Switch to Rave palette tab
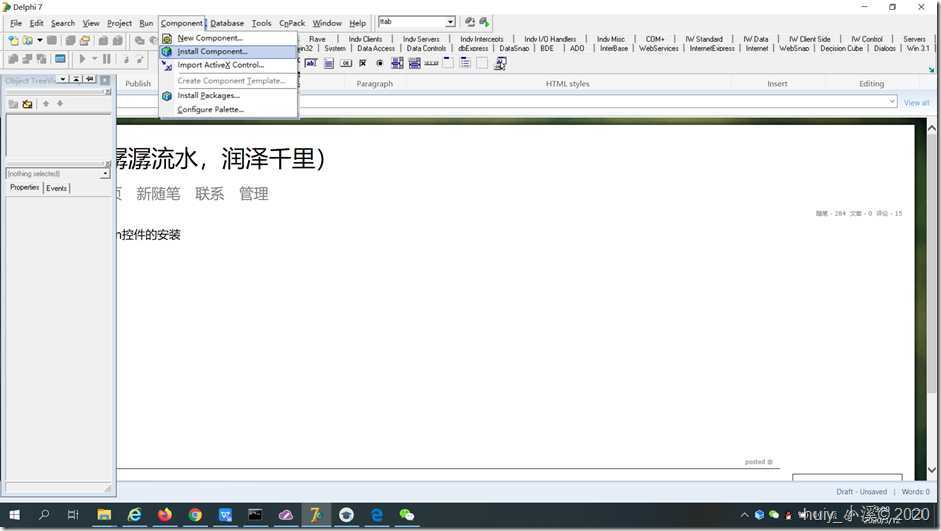Screen dimensions: 941x531 [317, 39]
